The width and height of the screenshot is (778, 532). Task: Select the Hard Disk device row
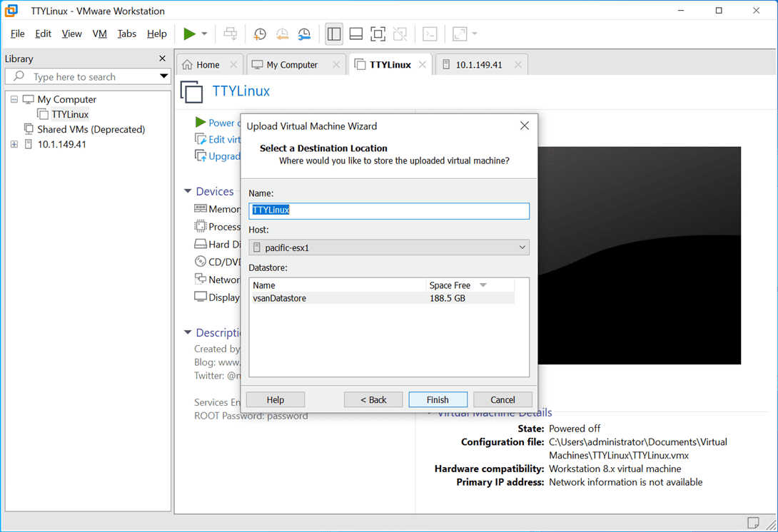(x=217, y=245)
